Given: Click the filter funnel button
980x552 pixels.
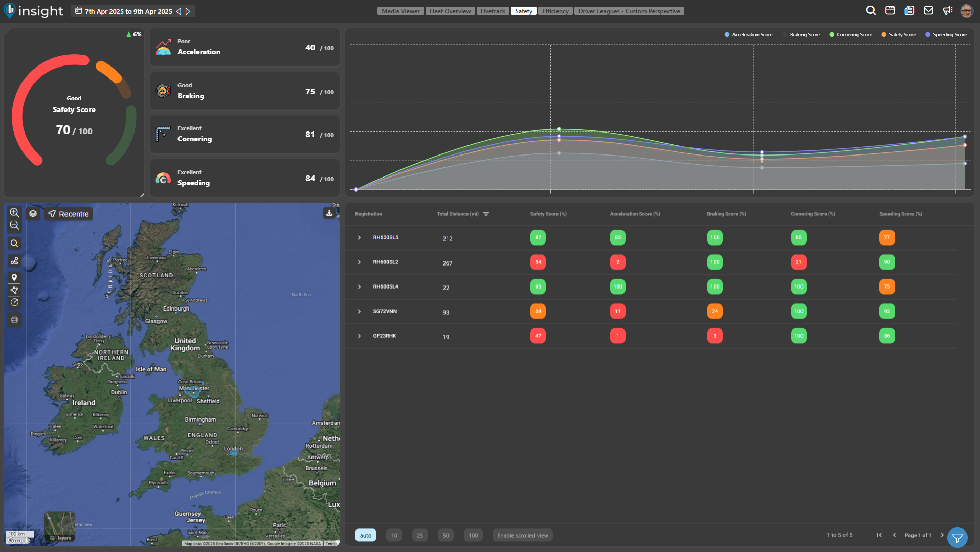Looking at the screenshot, I should tap(957, 538).
